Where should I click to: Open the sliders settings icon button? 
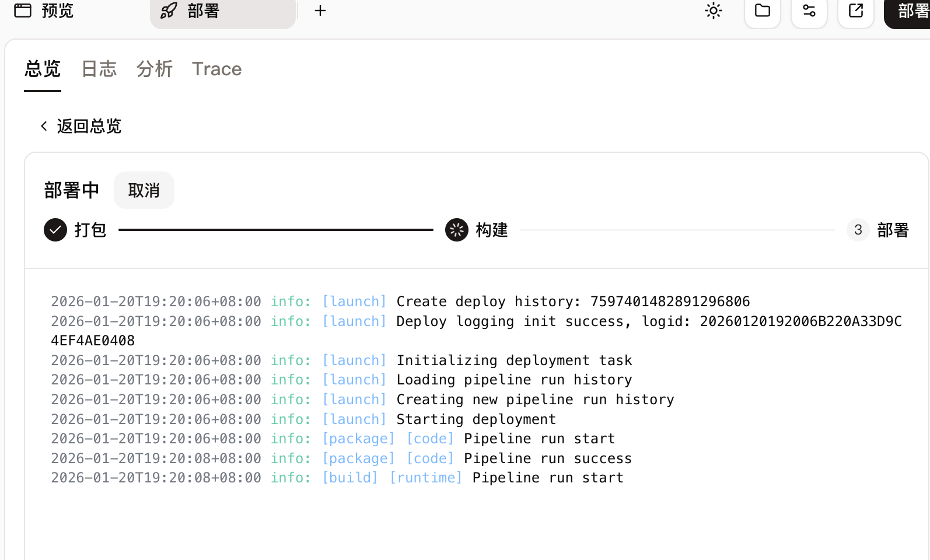coord(809,10)
